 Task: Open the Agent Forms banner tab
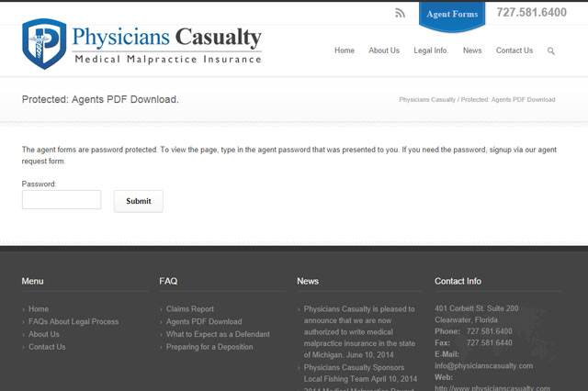pos(452,16)
